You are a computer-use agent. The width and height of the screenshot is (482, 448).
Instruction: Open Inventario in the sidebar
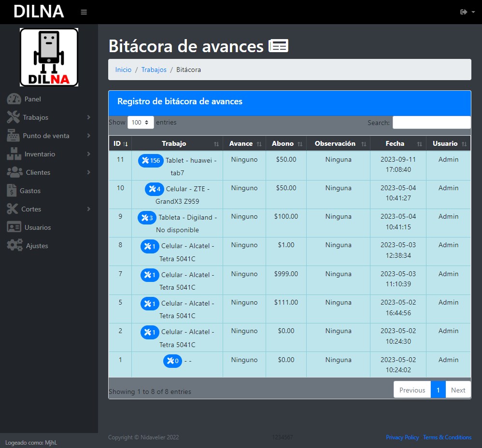[x=48, y=154]
